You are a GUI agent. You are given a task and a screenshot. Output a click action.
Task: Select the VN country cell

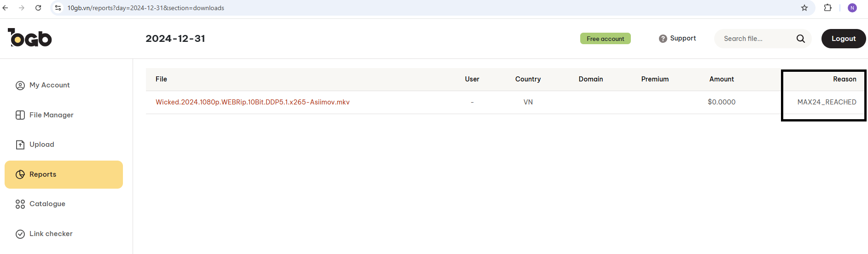point(528,102)
